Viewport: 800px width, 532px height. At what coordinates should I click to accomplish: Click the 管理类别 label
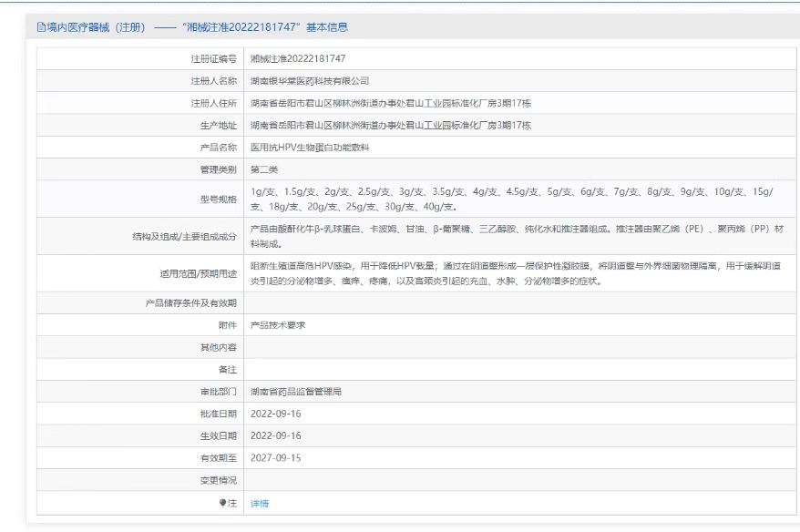(x=219, y=169)
